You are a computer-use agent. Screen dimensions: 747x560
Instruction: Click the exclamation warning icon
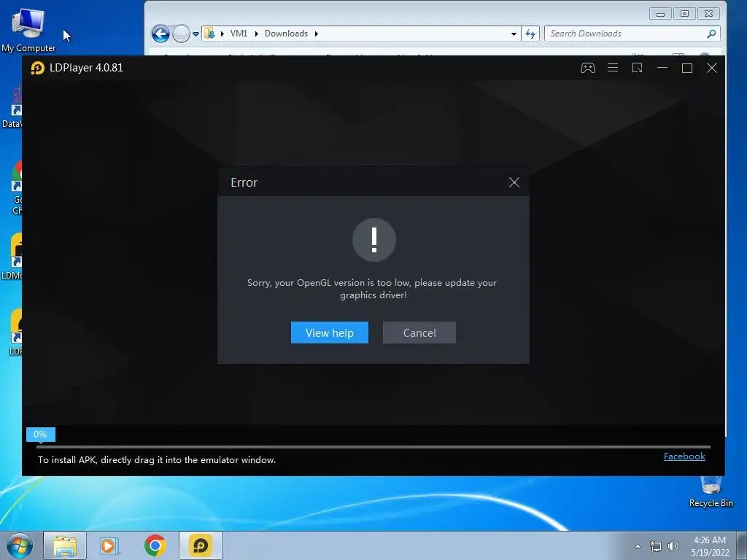tap(374, 240)
